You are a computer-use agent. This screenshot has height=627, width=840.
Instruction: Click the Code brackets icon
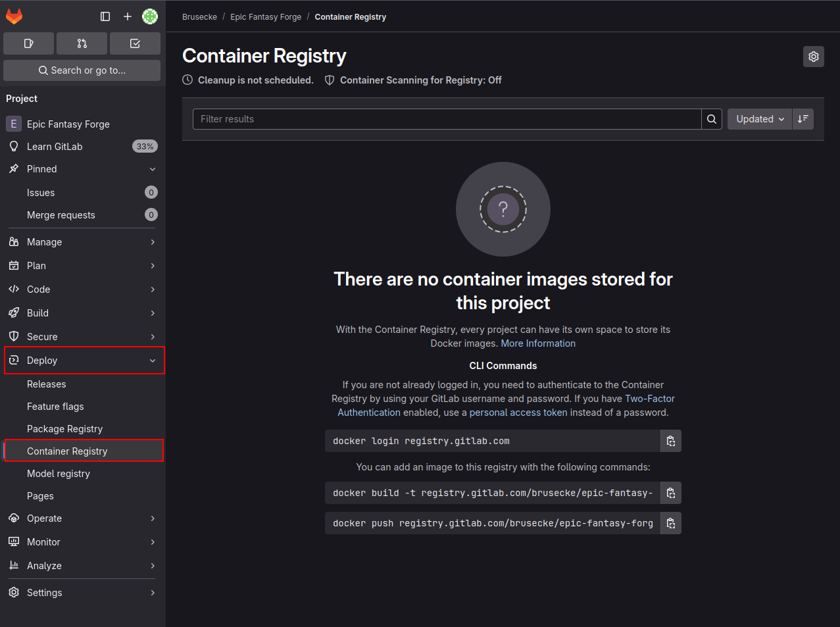click(14, 289)
